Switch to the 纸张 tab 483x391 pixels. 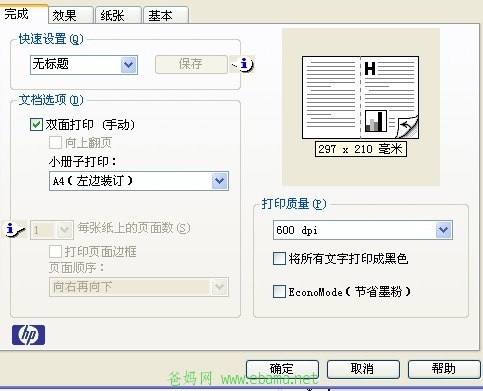[x=118, y=15]
